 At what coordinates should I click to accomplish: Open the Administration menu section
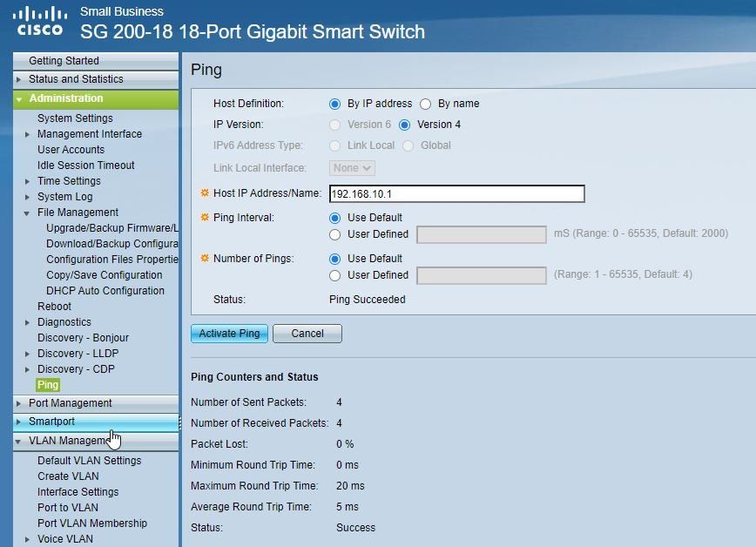[x=96, y=98]
